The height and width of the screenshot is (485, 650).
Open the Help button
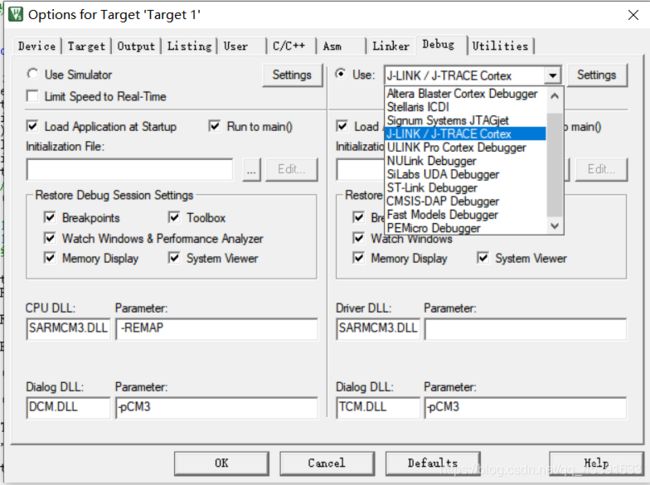(596, 463)
